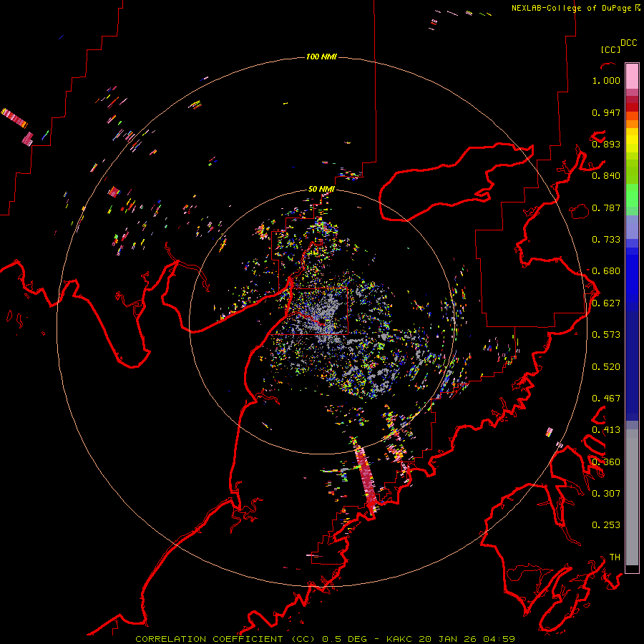Click the 0.947 scale value
The height and width of the screenshot is (644, 644).
coord(606,112)
